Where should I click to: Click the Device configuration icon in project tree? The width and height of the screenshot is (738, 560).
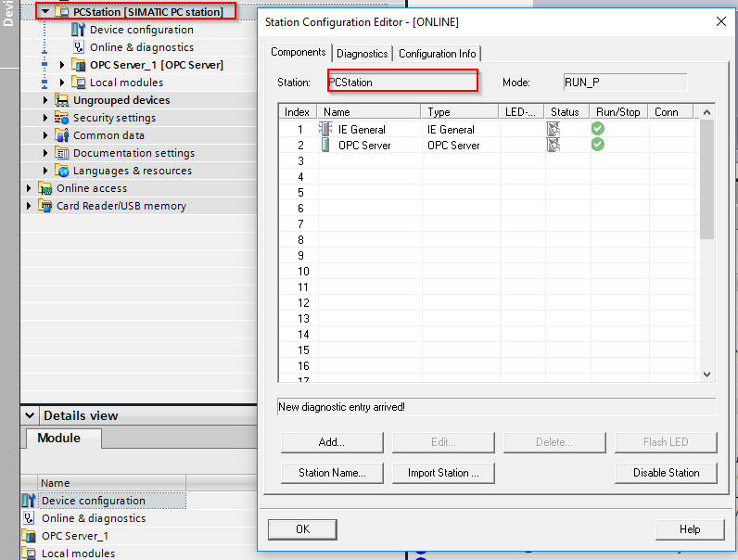pos(78,29)
